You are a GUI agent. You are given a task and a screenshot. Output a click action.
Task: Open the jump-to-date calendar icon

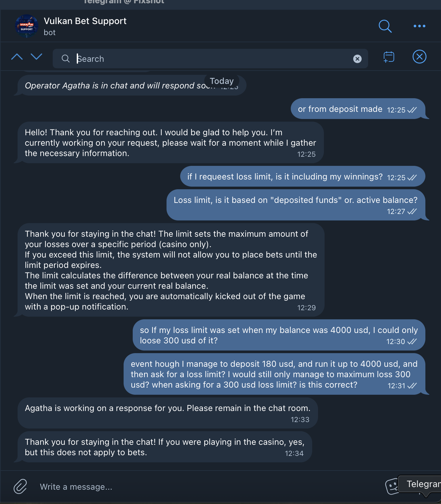tap(389, 57)
